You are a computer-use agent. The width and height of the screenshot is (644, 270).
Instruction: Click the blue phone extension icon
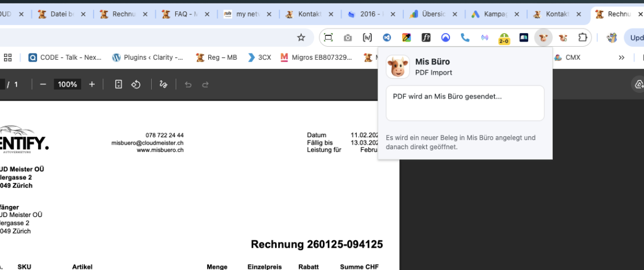[x=465, y=38]
